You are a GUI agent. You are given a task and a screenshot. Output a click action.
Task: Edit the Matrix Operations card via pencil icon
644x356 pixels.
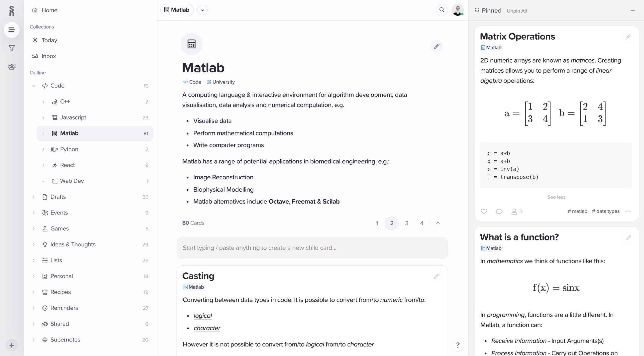point(628,36)
